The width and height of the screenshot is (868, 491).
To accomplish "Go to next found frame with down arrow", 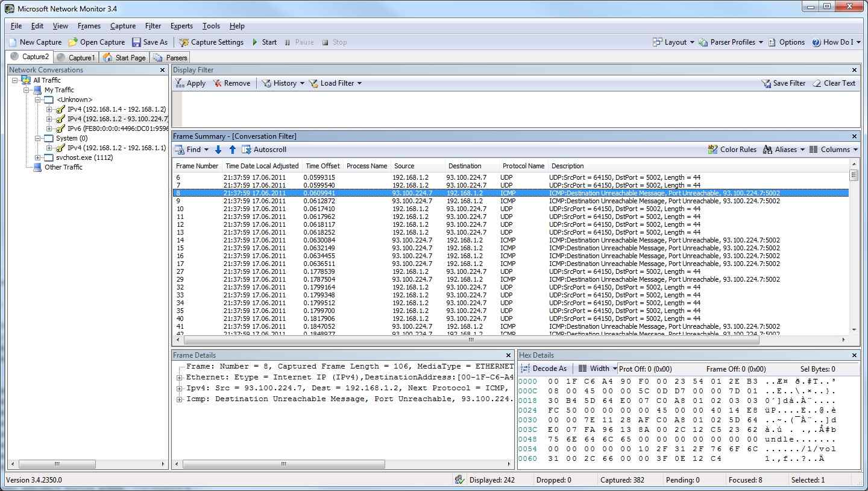I will click(x=218, y=150).
